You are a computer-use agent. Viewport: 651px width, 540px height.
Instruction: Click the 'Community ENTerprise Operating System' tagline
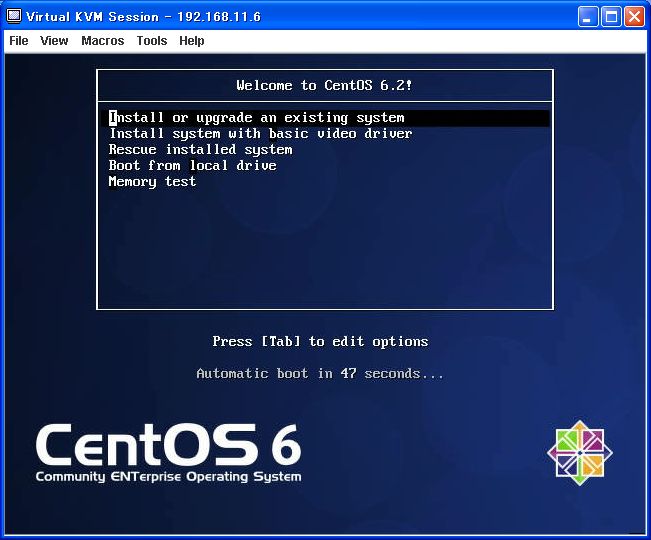169,476
